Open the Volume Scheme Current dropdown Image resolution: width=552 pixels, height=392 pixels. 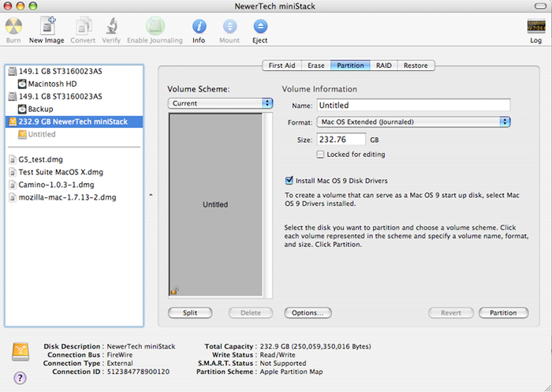tap(220, 103)
